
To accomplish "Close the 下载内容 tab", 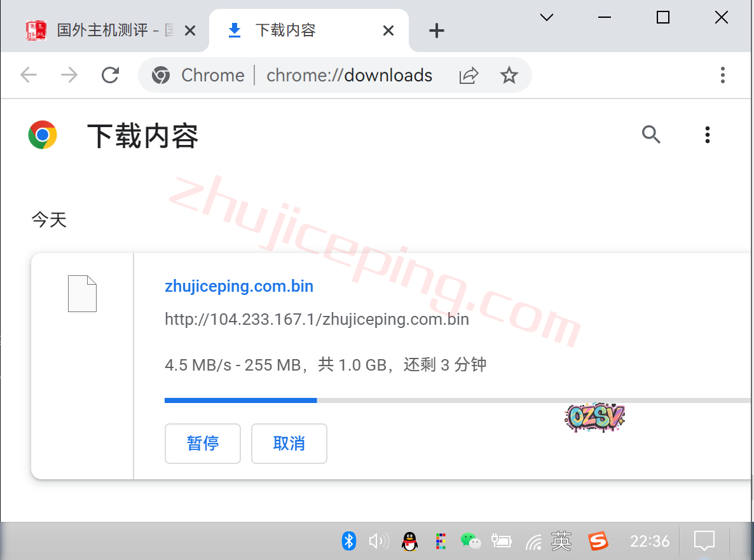I will pyautogui.click(x=388, y=31).
